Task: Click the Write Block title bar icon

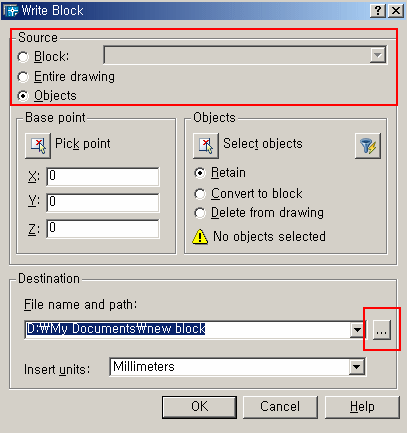Action: click(10, 11)
